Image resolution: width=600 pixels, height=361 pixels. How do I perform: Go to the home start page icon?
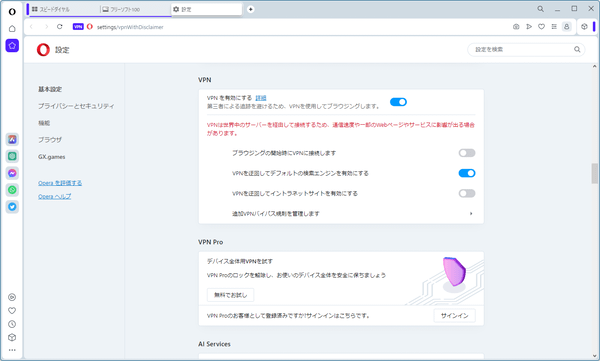[x=12, y=29]
